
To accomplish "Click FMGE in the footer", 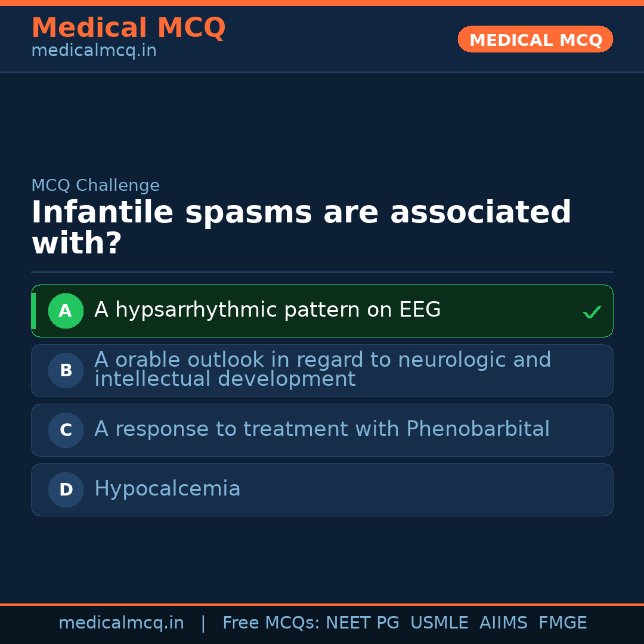I will 563,623.
